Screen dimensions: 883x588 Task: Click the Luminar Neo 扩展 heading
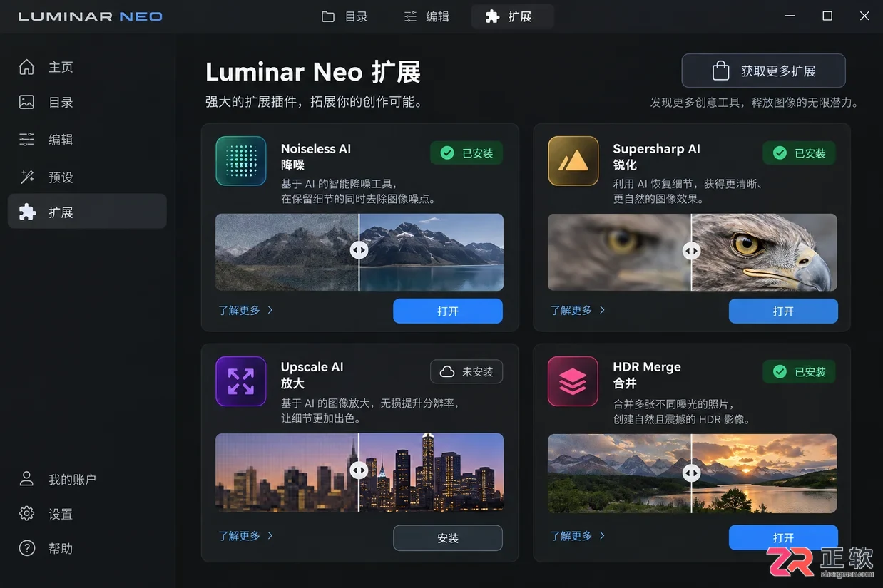point(313,72)
